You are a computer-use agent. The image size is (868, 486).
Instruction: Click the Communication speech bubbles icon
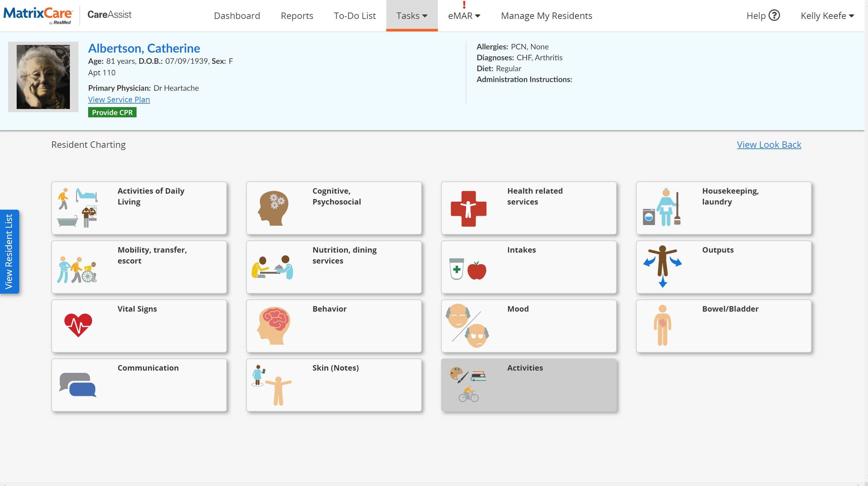click(x=78, y=385)
